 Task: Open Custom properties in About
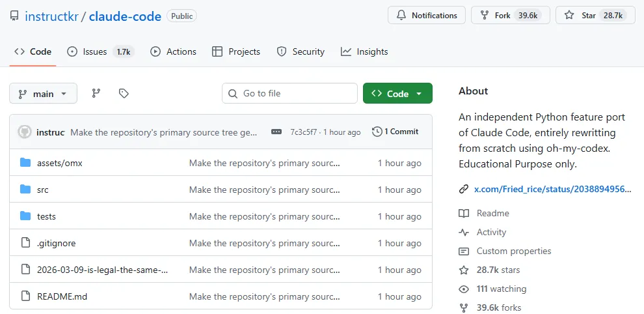coord(514,251)
